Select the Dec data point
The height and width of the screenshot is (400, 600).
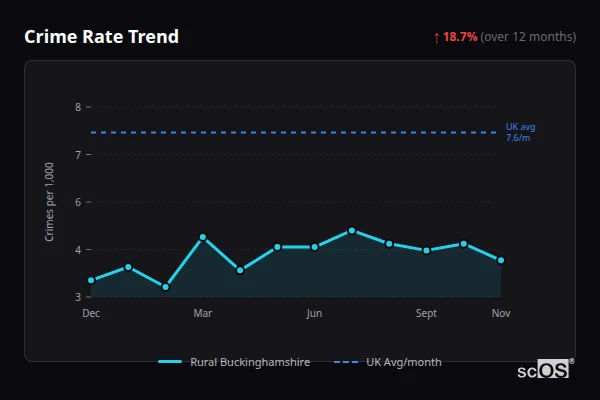(x=91, y=280)
